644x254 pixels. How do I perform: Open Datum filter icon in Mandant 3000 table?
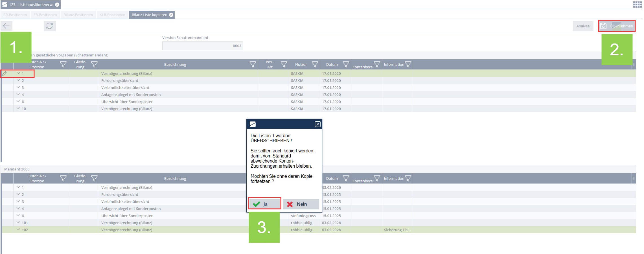tap(346, 178)
